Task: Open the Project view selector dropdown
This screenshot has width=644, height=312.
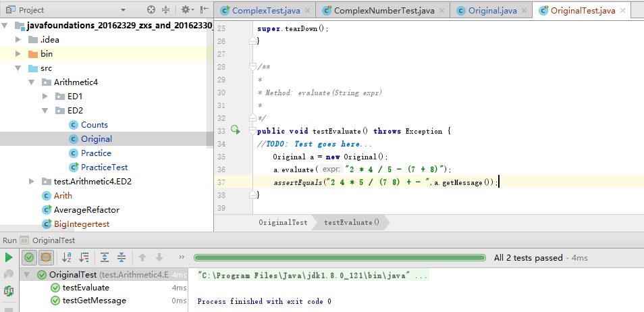Action: tap(124, 10)
